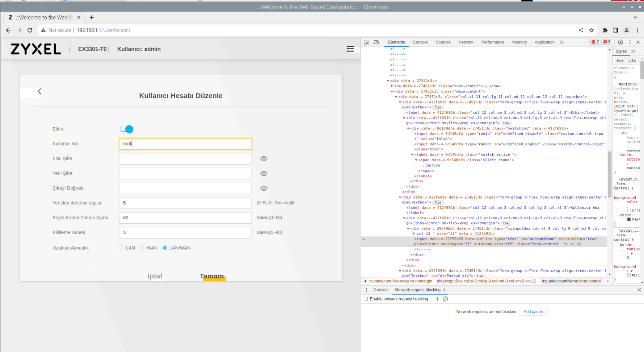
Task: Select the WAN remote privilege radio button
Action: (x=142, y=248)
